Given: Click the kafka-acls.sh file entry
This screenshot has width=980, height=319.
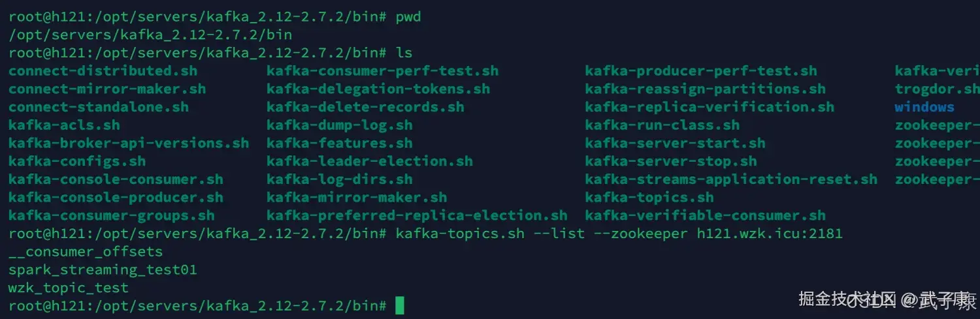Looking at the screenshot, I should pyautogui.click(x=64, y=125).
